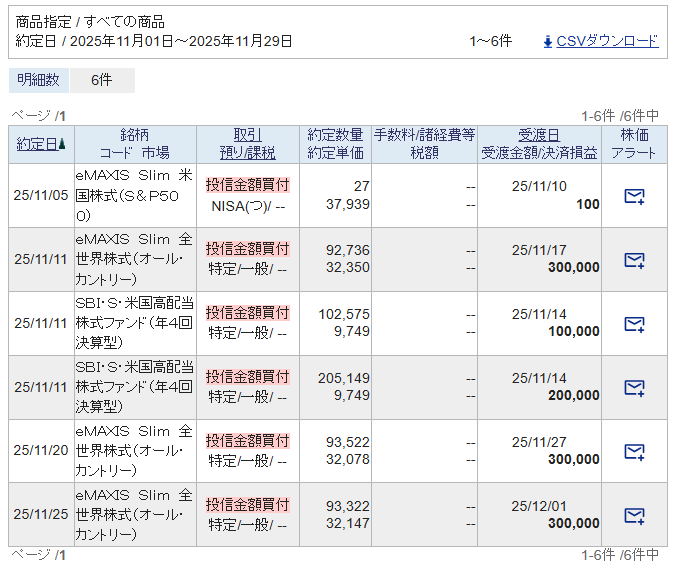The image size is (675, 573).
Task: Click the 6件 count box
Action: coord(101,80)
